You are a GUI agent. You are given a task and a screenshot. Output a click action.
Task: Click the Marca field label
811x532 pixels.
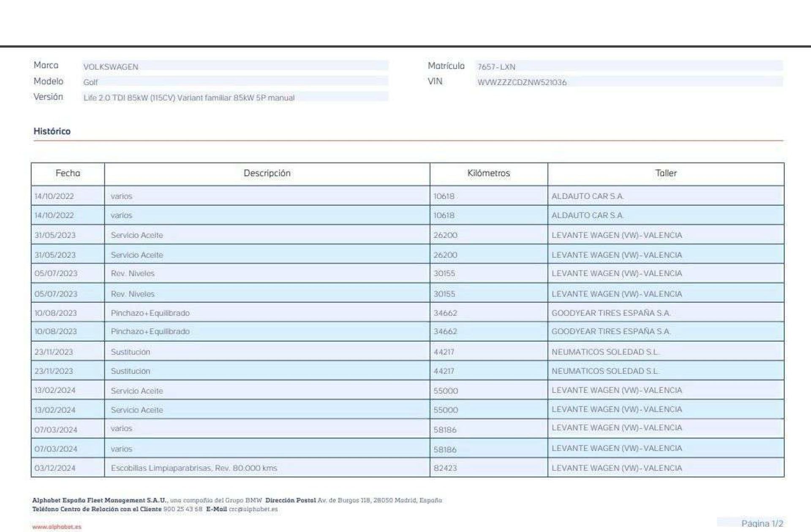coord(46,65)
